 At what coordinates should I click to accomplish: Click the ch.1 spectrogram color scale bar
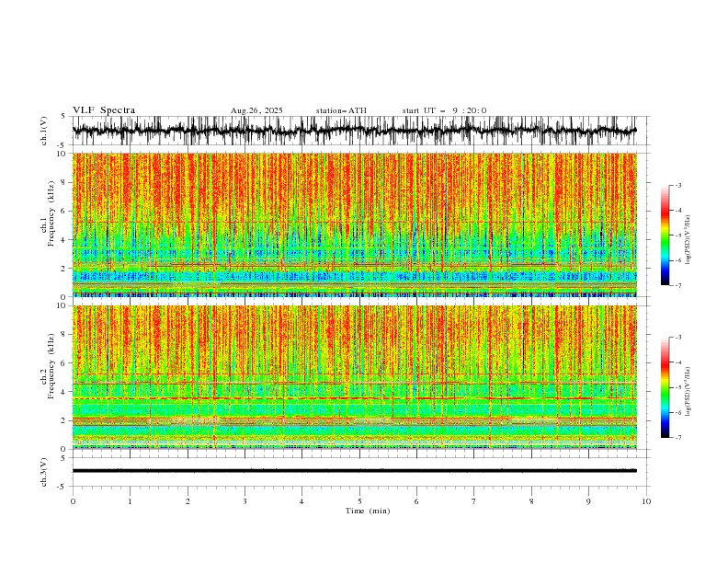click(x=665, y=236)
